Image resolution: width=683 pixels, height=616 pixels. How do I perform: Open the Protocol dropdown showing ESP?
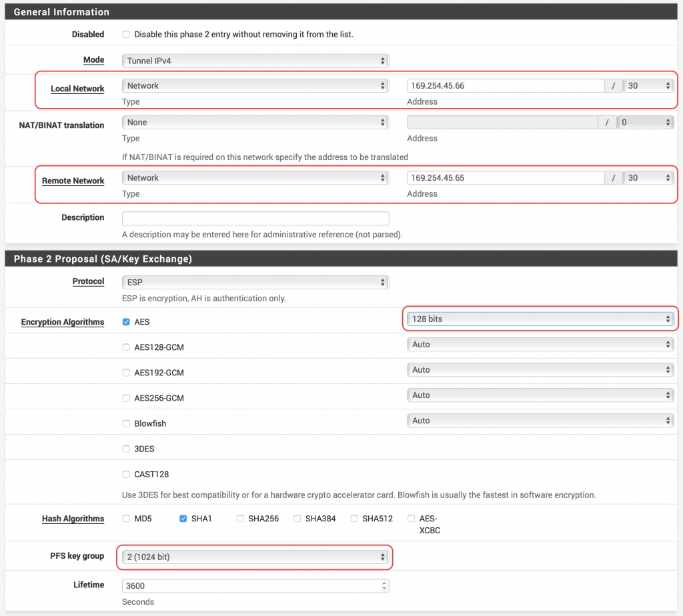coord(255,282)
